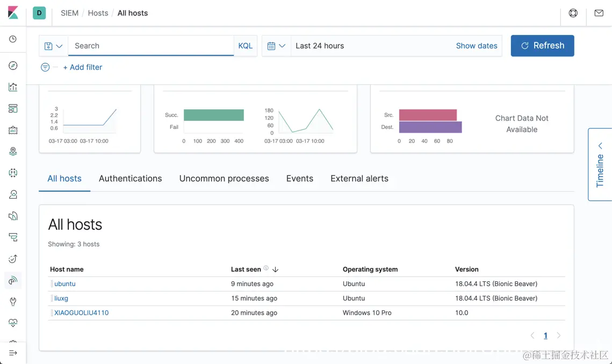Go to next page arrow
The image size is (612, 364).
(558, 335)
